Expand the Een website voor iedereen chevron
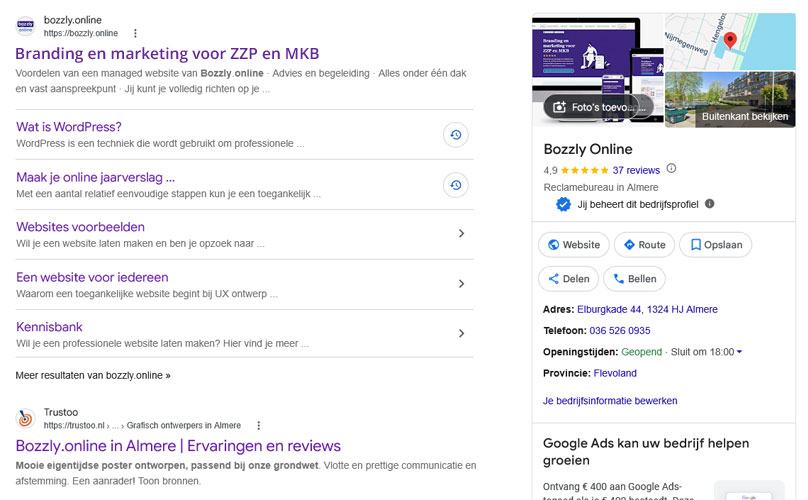Image resolution: width=808 pixels, height=500 pixels. pyautogui.click(x=461, y=284)
